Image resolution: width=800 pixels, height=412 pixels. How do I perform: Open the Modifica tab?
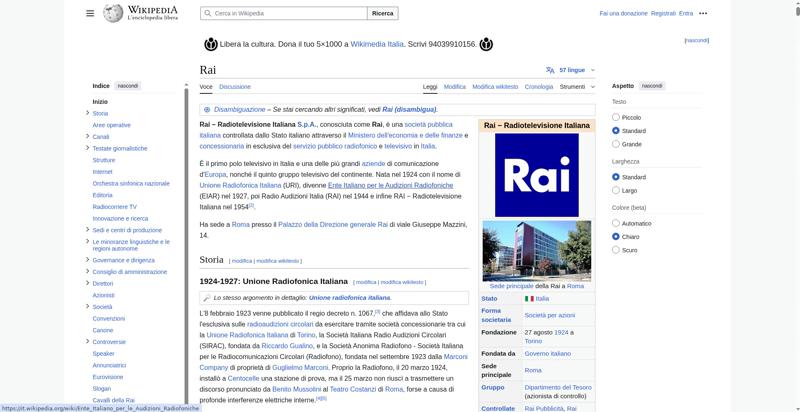coord(455,87)
